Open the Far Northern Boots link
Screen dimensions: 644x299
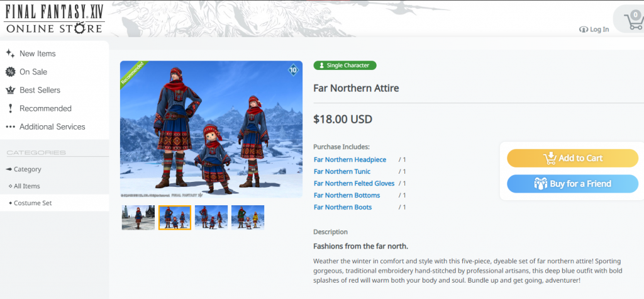point(343,207)
